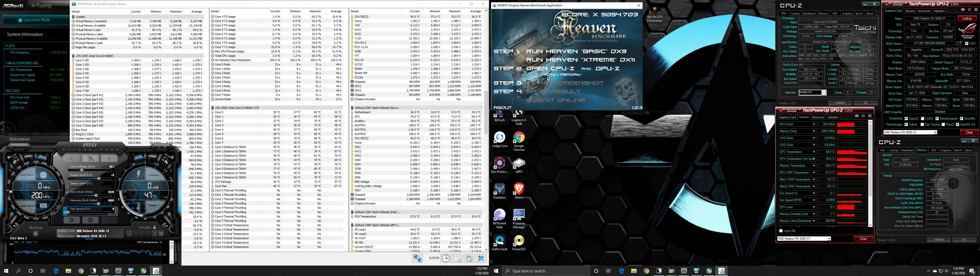980x276 pixels.
Task: Open Bench tab in upper CPU-Z
Action: point(859,13)
